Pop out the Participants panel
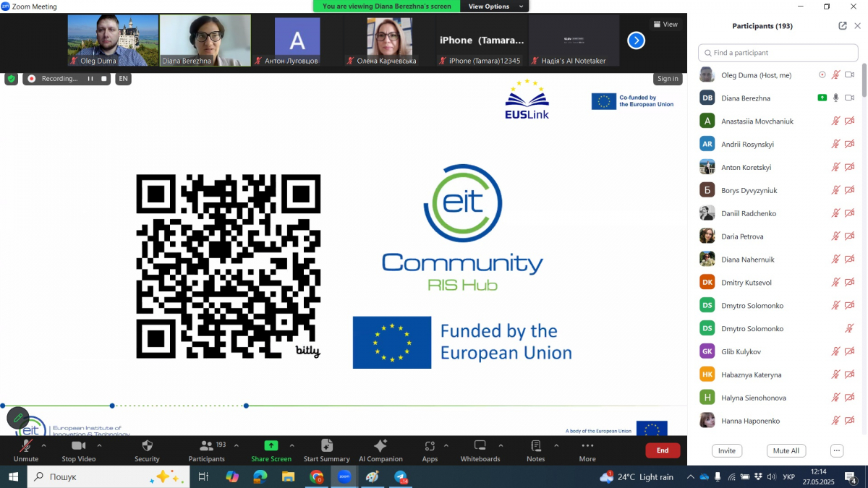Viewport: 868px width, 488px height. (x=843, y=26)
